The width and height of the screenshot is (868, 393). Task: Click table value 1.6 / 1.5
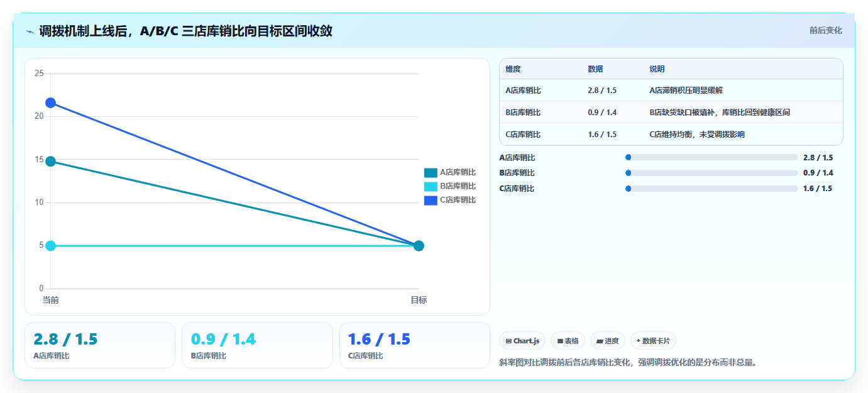pyautogui.click(x=602, y=135)
